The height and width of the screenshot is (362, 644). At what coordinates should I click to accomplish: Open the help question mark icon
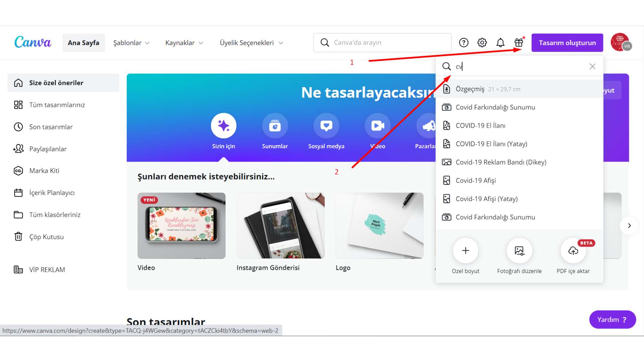pyautogui.click(x=464, y=43)
